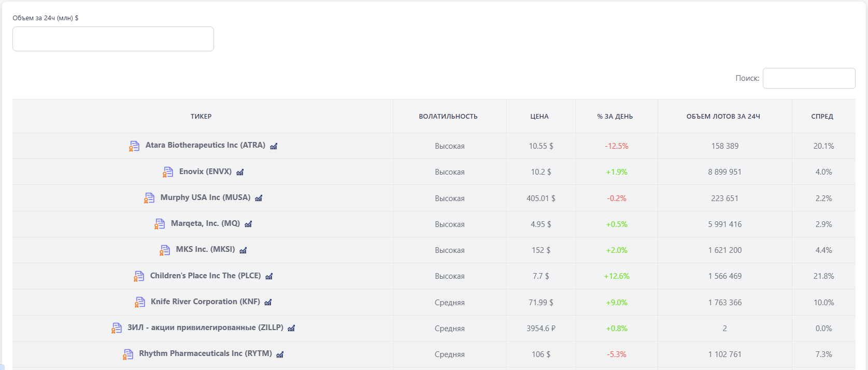Open Enovix (ENVX) ticker link
The width and height of the screenshot is (868, 370).
tap(205, 172)
